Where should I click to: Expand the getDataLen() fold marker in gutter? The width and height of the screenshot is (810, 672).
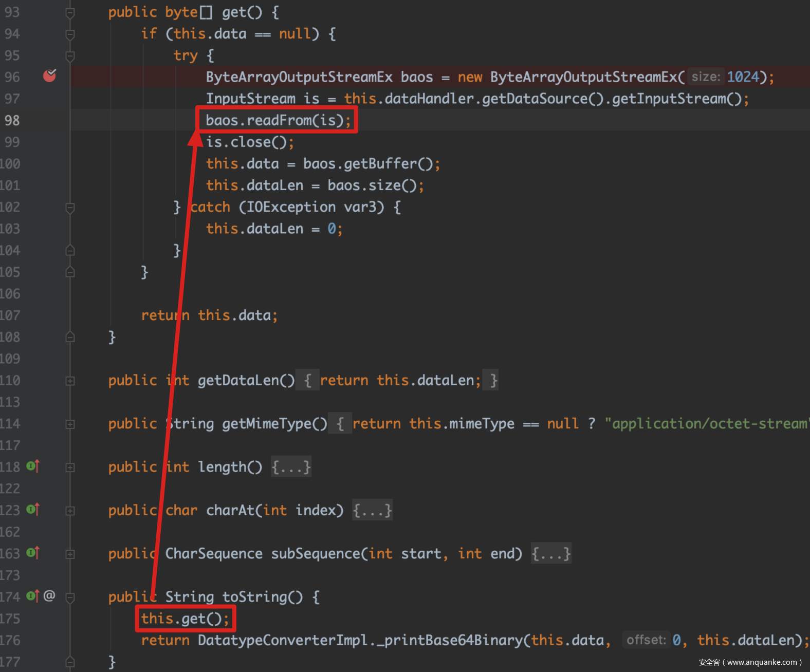pos(70,381)
